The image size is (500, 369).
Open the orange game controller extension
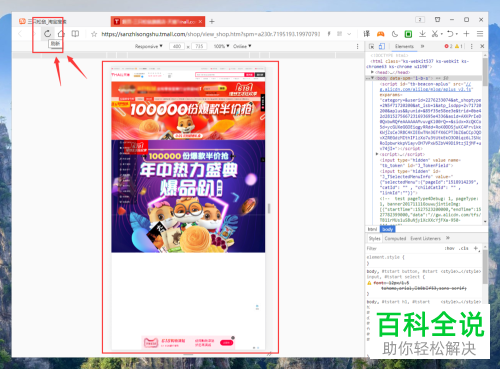click(x=380, y=34)
